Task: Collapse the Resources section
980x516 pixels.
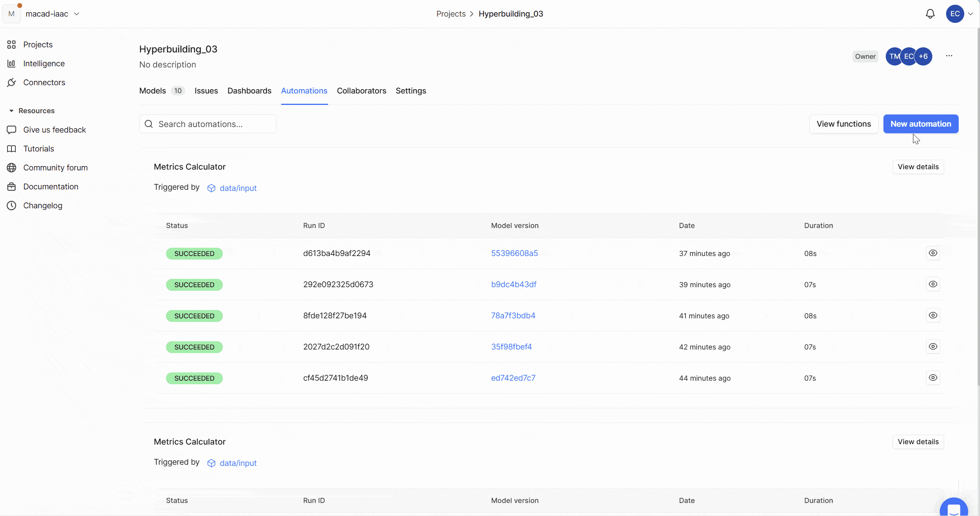Action: 11,111
